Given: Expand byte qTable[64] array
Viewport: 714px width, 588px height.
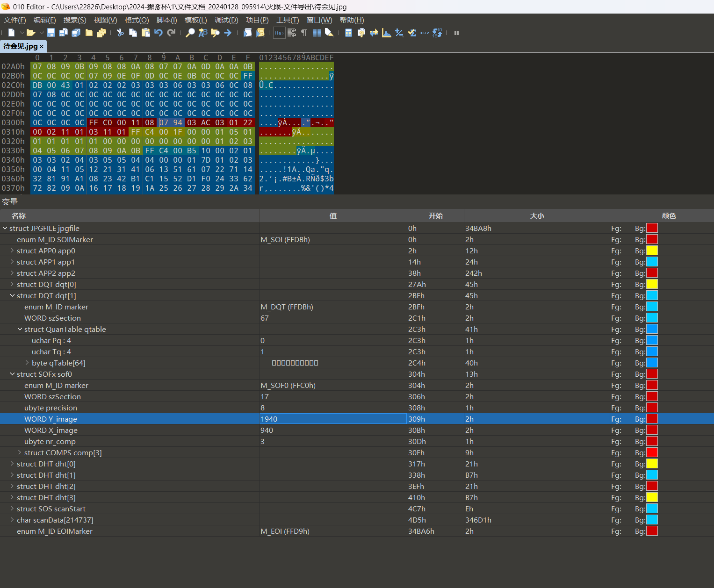Looking at the screenshot, I should click(27, 363).
